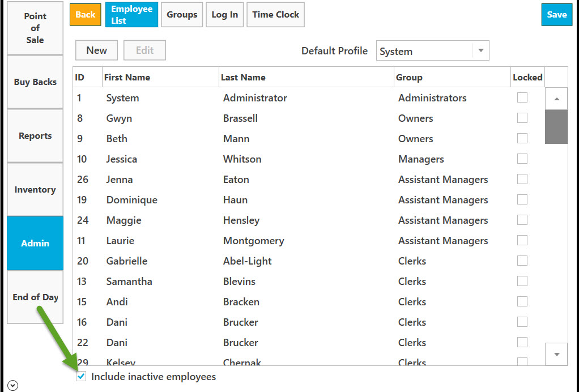Open the Reports section
This screenshot has width=579, height=392.
(35, 136)
